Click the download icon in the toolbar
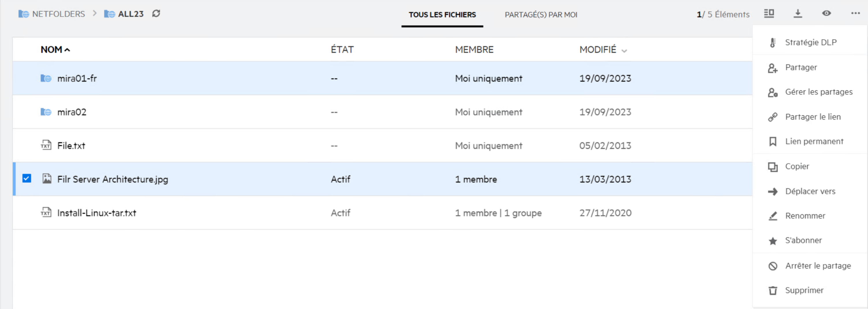The width and height of the screenshot is (868, 309). pyautogui.click(x=798, y=14)
